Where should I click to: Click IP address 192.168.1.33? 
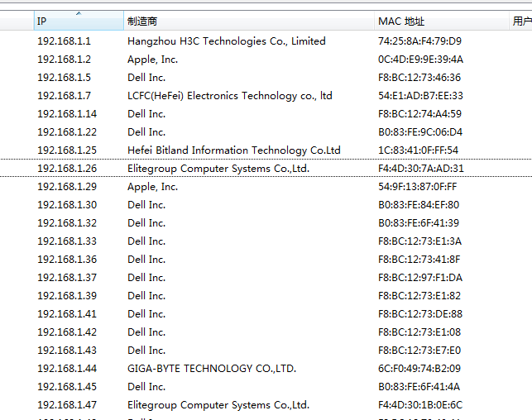click(67, 241)
